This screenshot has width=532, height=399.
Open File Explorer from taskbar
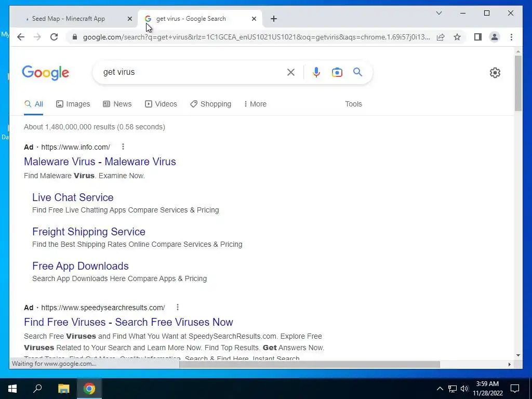[63, 389]
